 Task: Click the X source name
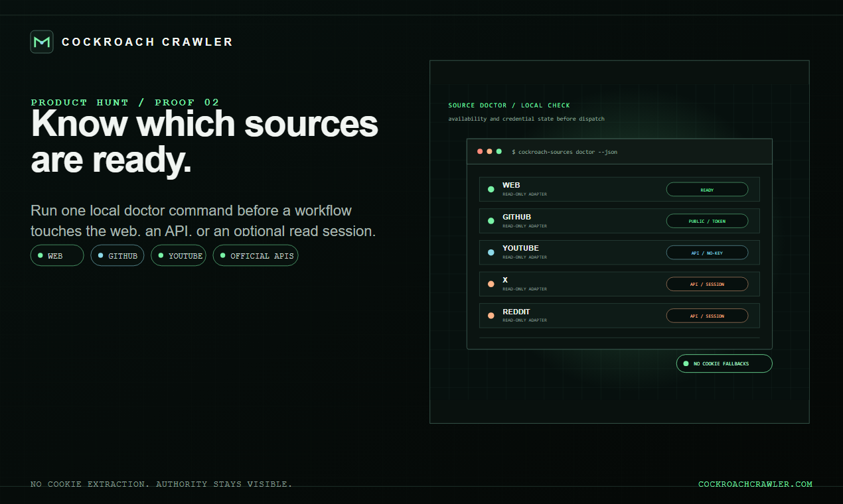coord(505,280)
